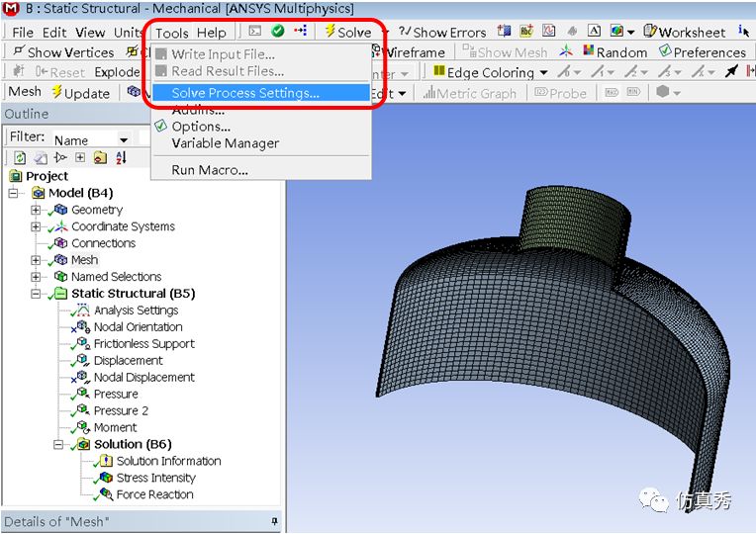Expand the Coordinate Systems node
This screenshot has width=756, height=534.
tap(36, 226)
